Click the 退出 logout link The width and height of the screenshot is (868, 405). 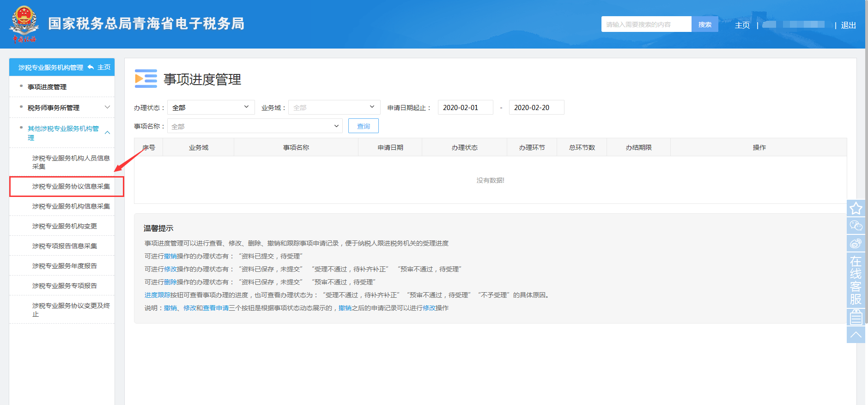(848, 25)
